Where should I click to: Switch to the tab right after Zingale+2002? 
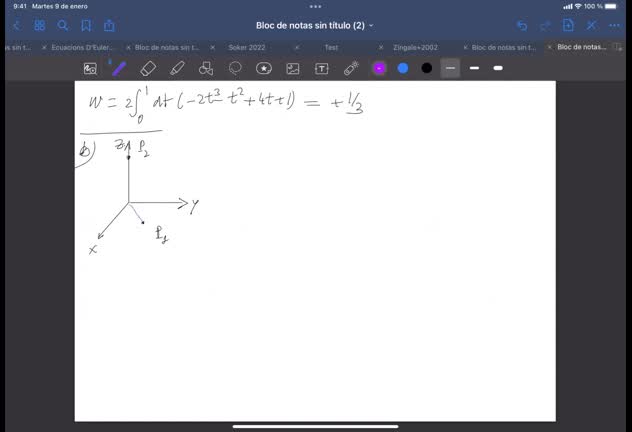tap(504, 48)
